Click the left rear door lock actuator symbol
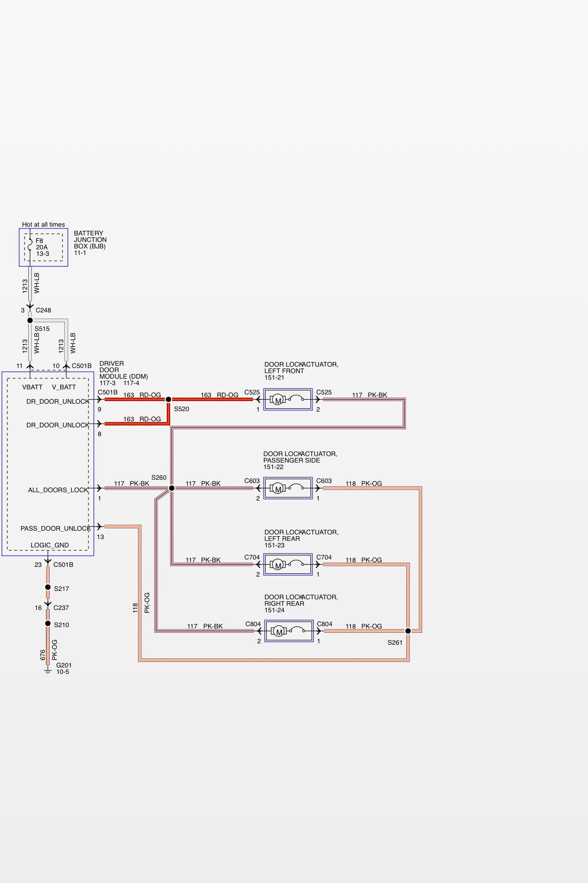 coord(288,565)
